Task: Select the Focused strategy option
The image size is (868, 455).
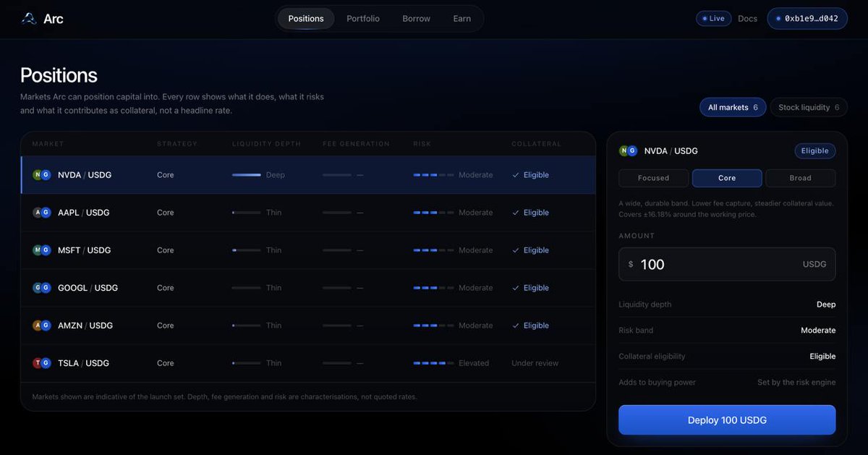Action: click(x=654, y=178)
